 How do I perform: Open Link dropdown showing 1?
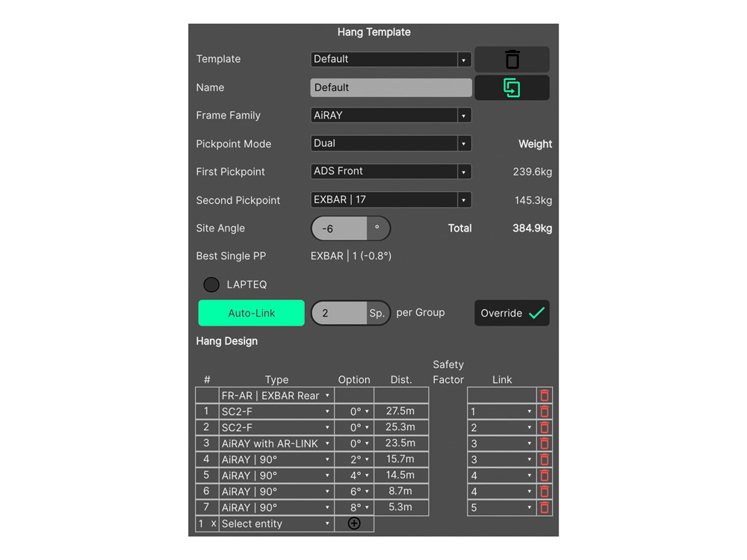click(x=502, y=411)
